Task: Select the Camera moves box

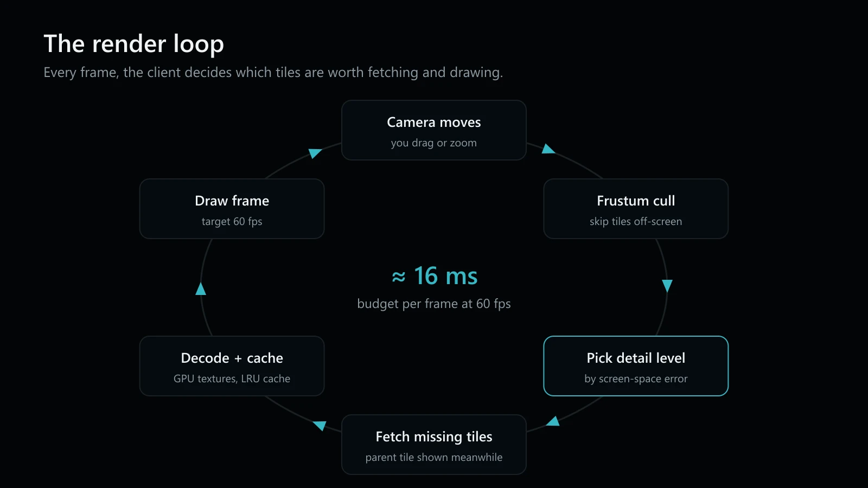Action: pos(434,130)
